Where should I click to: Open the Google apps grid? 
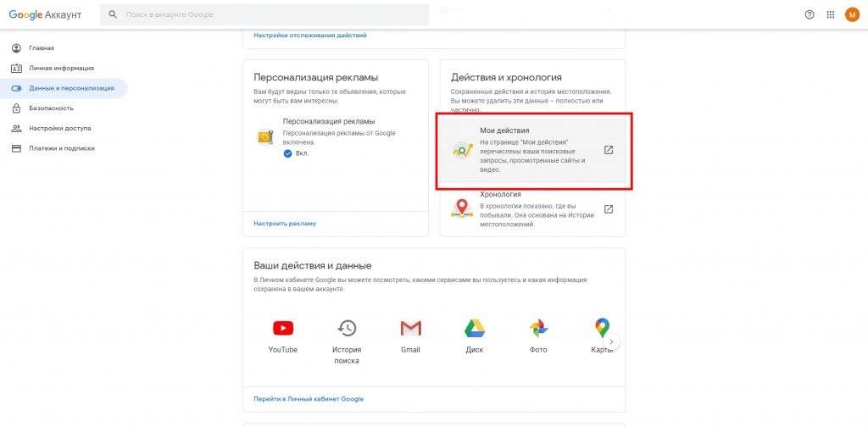pos(830,14)
